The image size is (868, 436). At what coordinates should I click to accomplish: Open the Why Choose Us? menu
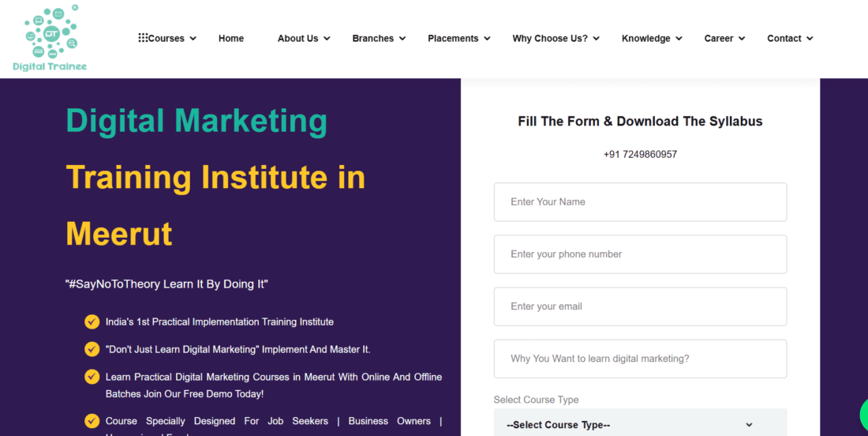(x=550, y=39)
